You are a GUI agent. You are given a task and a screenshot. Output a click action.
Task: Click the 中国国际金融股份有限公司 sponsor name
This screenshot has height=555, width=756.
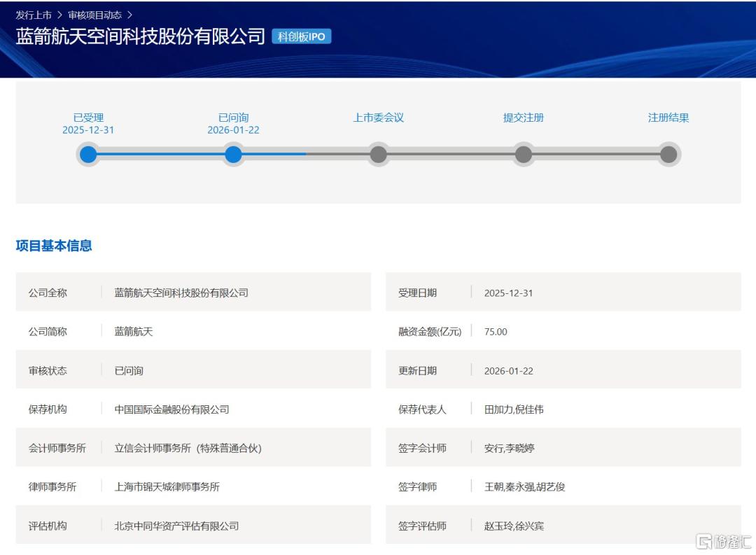(171, 409)
